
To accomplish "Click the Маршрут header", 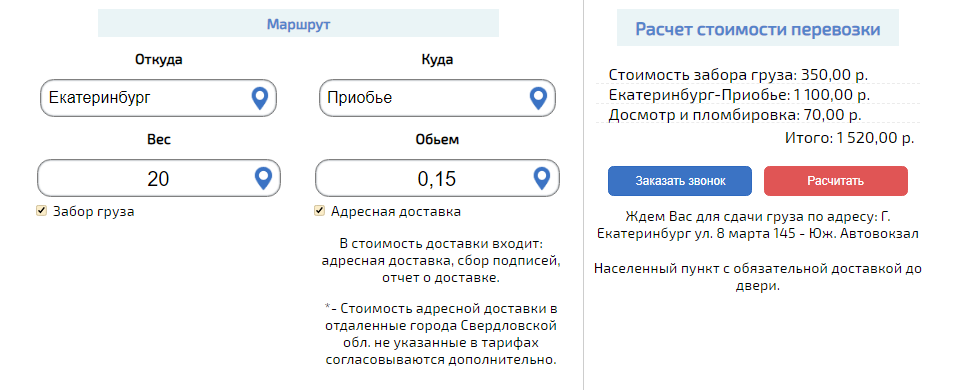I will pos(298,24).
